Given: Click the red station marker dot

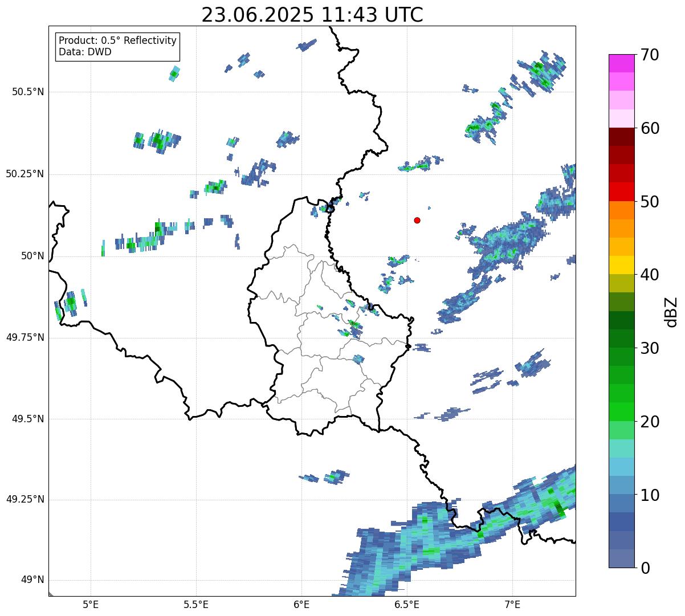Looking at the screenshot, I should [x=417, y=221].
